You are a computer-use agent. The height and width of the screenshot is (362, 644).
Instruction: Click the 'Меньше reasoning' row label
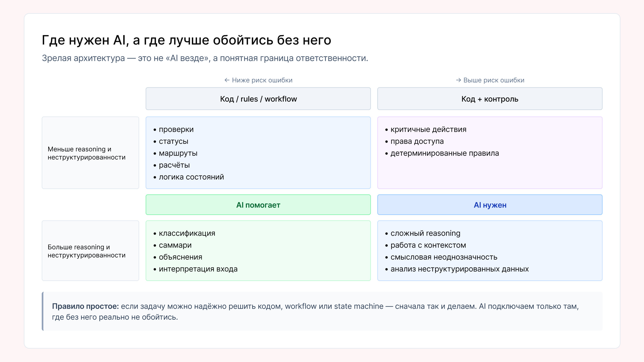(86, 153)
